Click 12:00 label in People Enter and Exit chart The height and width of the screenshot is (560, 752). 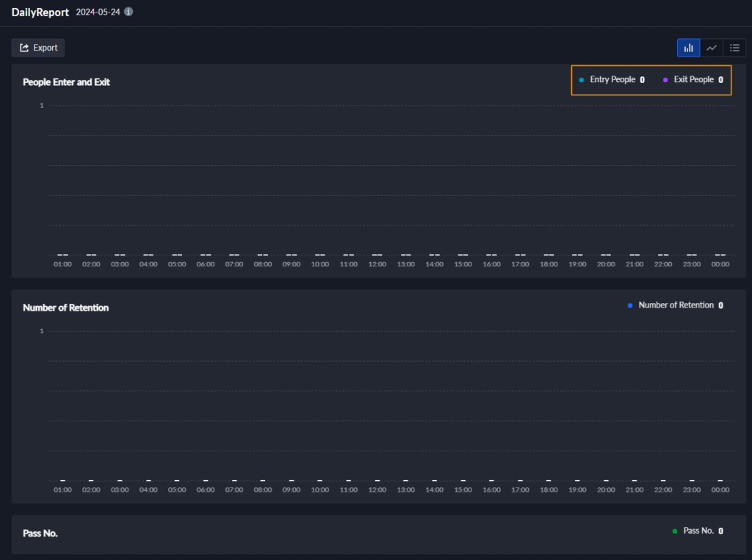point(377,264)
